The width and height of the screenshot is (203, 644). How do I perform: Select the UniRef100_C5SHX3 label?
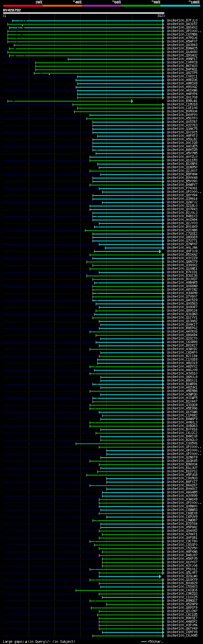point(182,586)
